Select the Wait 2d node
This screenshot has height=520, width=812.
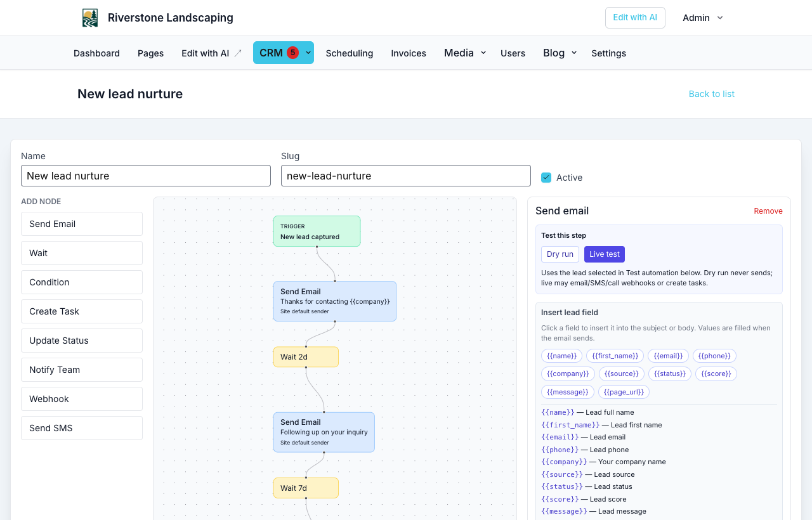click(306, 357)
